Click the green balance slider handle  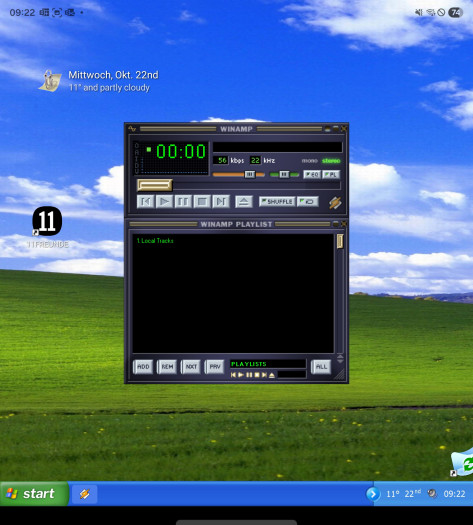(x=284, y=174)
